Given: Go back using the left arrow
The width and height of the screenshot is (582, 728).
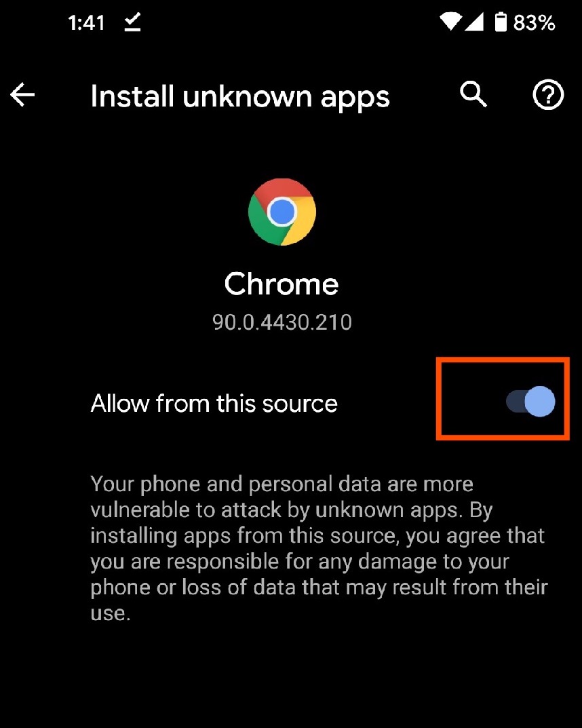Looking at the screenshot, I should point(22,95).
